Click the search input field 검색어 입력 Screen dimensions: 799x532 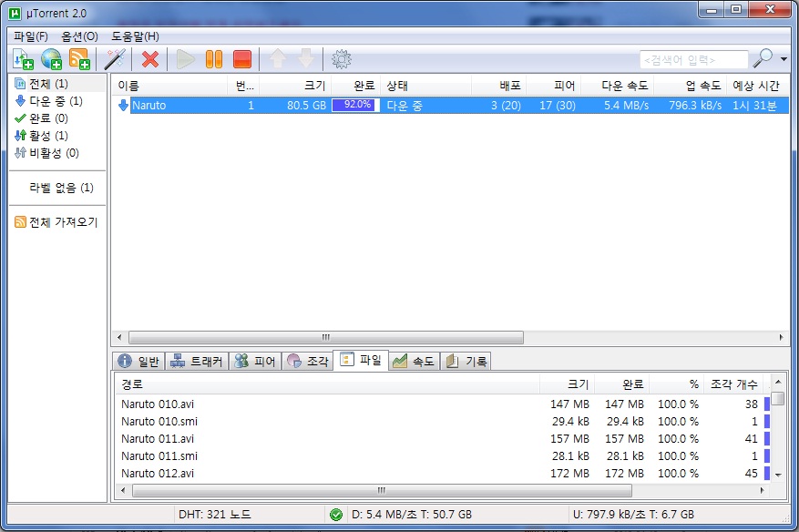(693, 59)
